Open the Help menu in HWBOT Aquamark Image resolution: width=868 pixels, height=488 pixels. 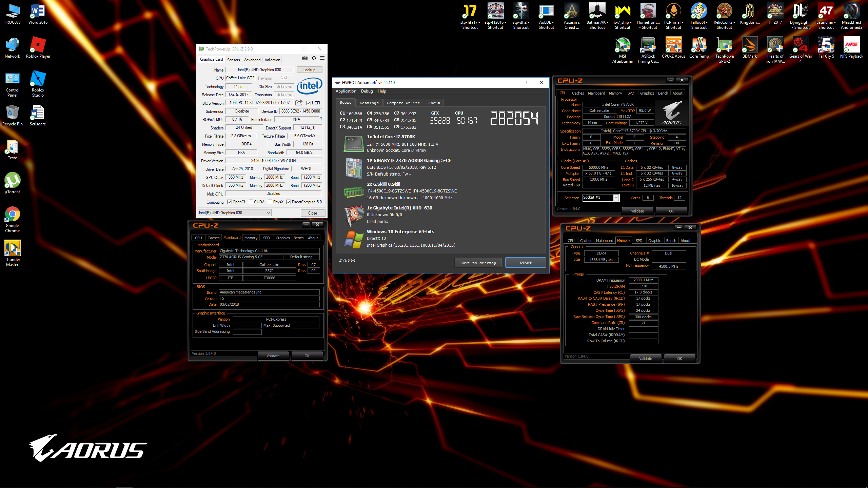point(382,91)
